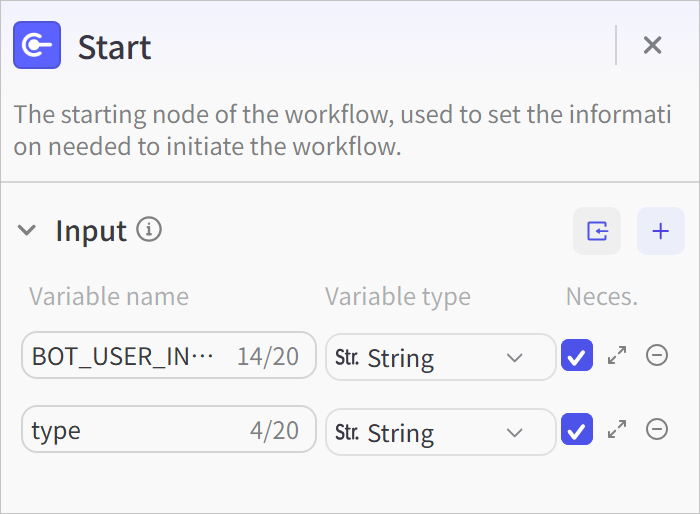Remove the 'type' variable row

657,430
